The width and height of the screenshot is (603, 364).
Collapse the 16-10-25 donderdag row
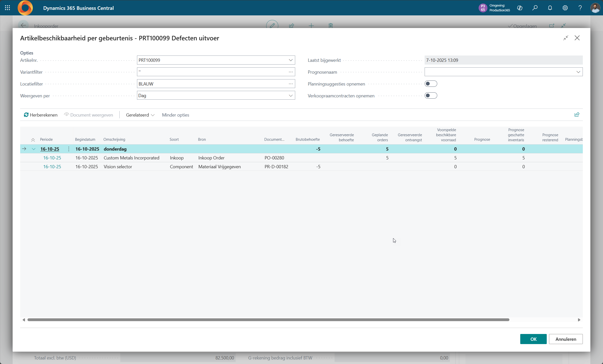(34, 149)
